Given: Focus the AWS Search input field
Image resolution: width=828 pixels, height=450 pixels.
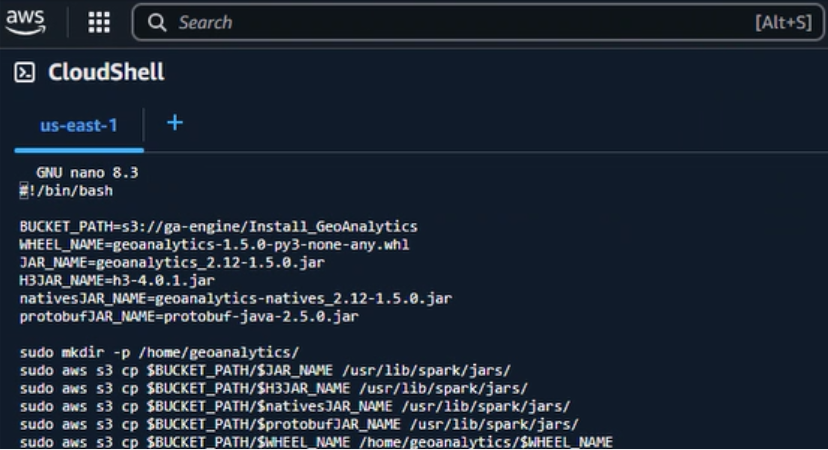Looking at the screenshot, I should [x=477, y=22].
